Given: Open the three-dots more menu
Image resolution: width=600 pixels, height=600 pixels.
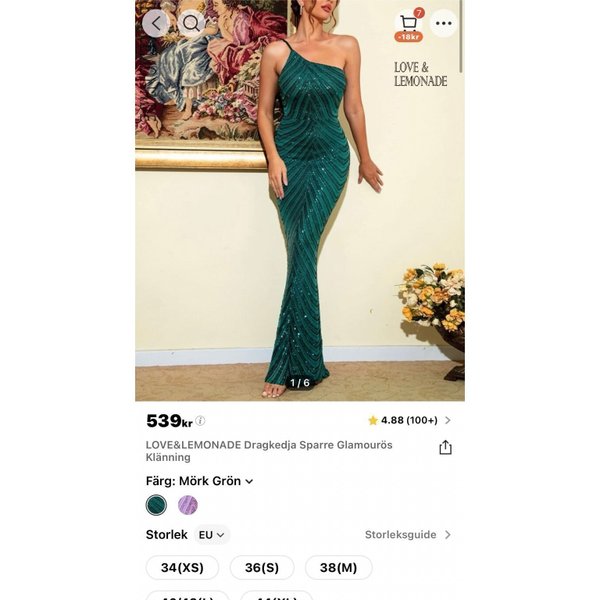Looking at the screenshot, I should tap(443, 23).
